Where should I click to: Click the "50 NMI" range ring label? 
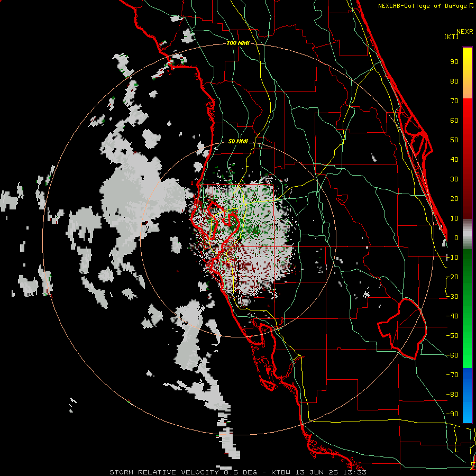pyautogui.click(x=238, y=141)
